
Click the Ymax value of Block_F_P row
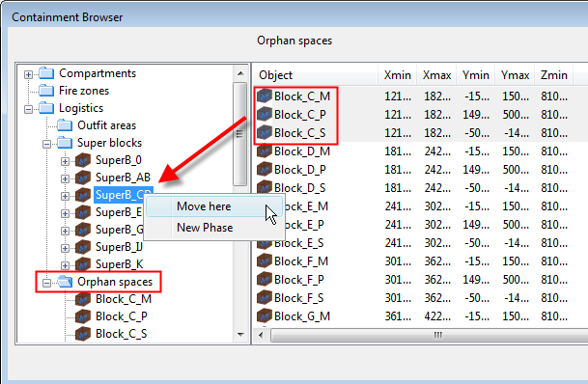click(516, 280)
